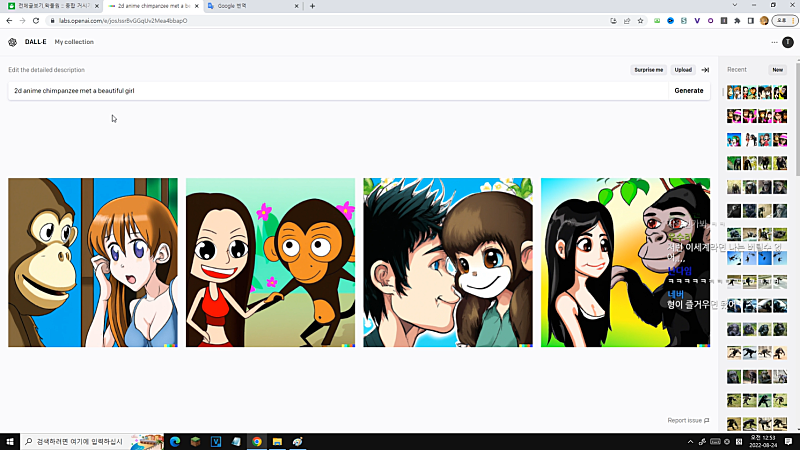The width and height of the screenshot is (800, 450).
Task: Open first Recent history thumbnail row
Action: click(757, 92)
